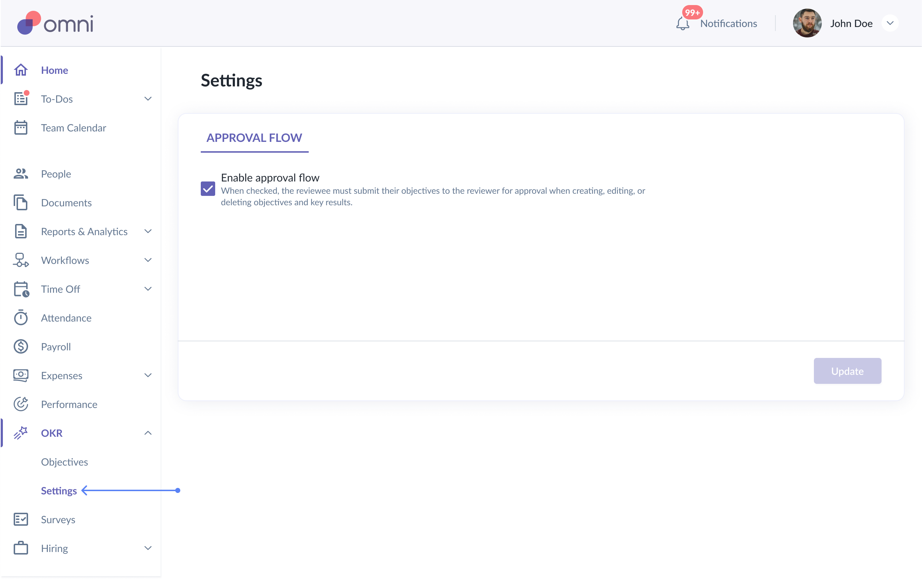The image size is (924, 579).
Task: Click the Documents icon
Action: click(21, 203)
